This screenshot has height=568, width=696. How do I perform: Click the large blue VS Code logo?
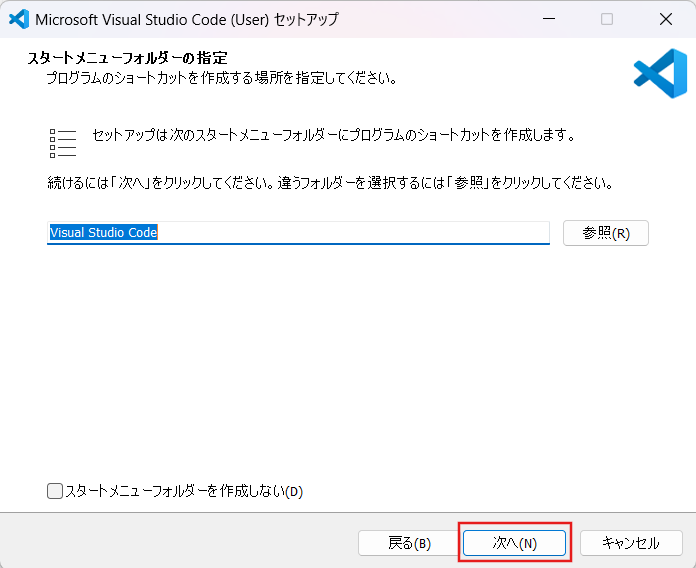pyautogui.click(x=659, y=73)
